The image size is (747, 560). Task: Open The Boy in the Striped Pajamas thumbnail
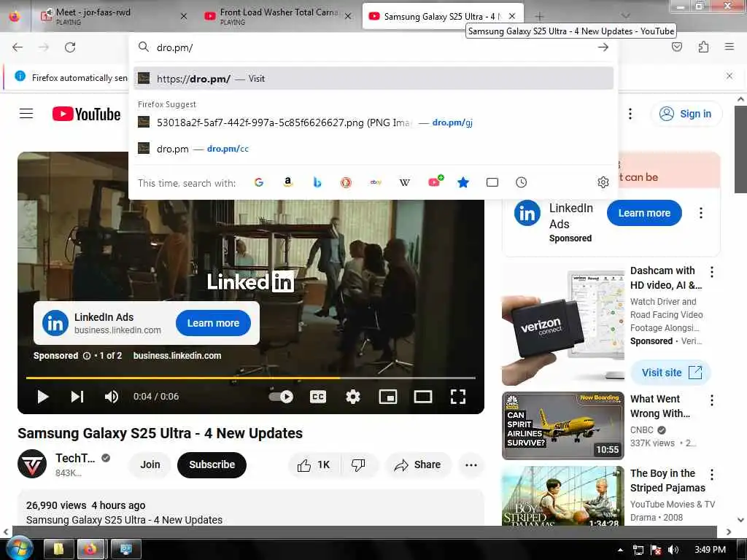tap(563, 496)
